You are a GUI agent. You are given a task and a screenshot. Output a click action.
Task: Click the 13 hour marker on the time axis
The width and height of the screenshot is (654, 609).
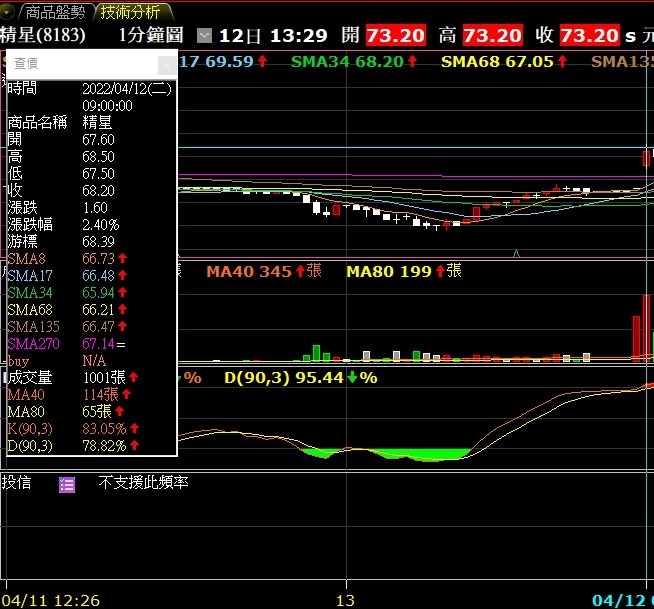346,600
